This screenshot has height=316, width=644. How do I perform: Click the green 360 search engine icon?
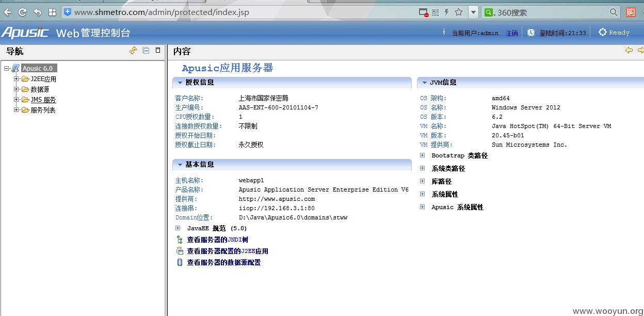pyautogui.click(x=489, y=12)
